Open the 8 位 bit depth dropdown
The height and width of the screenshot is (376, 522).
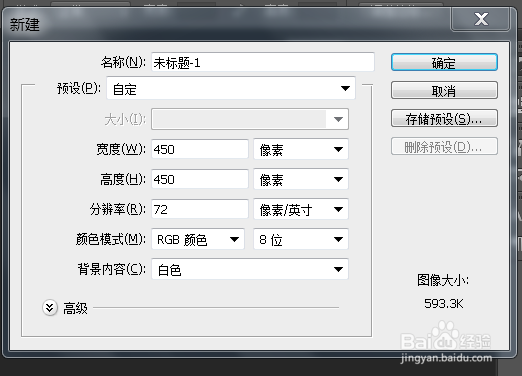301,239
